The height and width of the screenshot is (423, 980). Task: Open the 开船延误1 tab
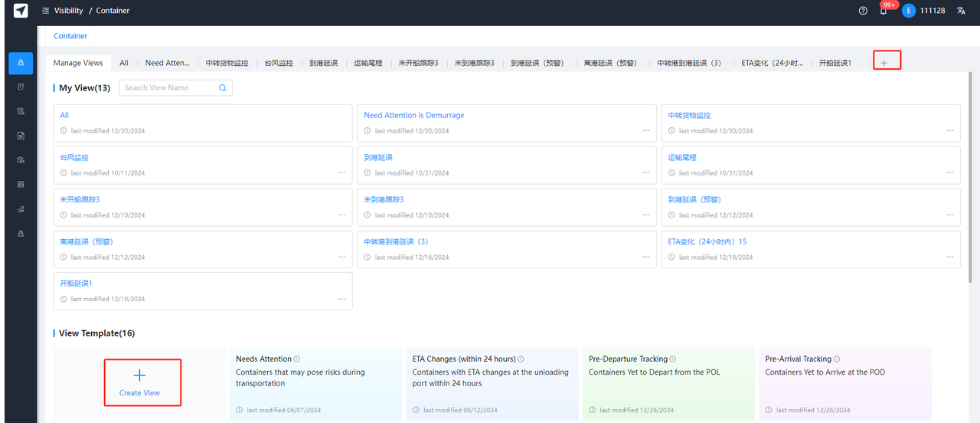coord(835,63)
